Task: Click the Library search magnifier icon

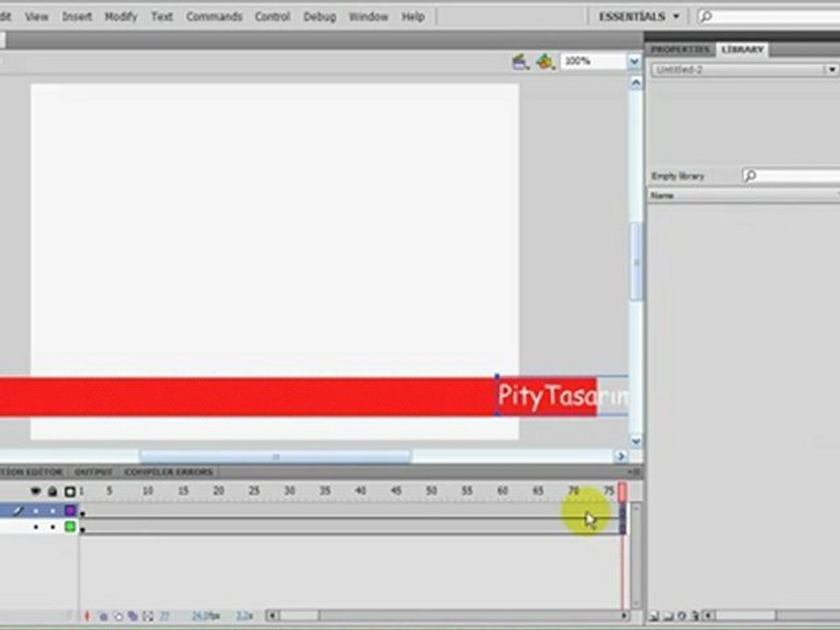Action: (751, 175)
